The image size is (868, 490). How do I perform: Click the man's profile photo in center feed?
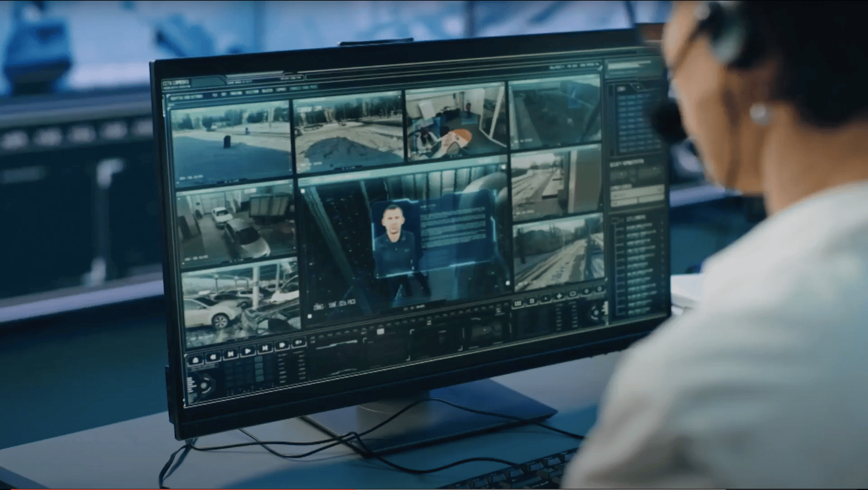394,239
